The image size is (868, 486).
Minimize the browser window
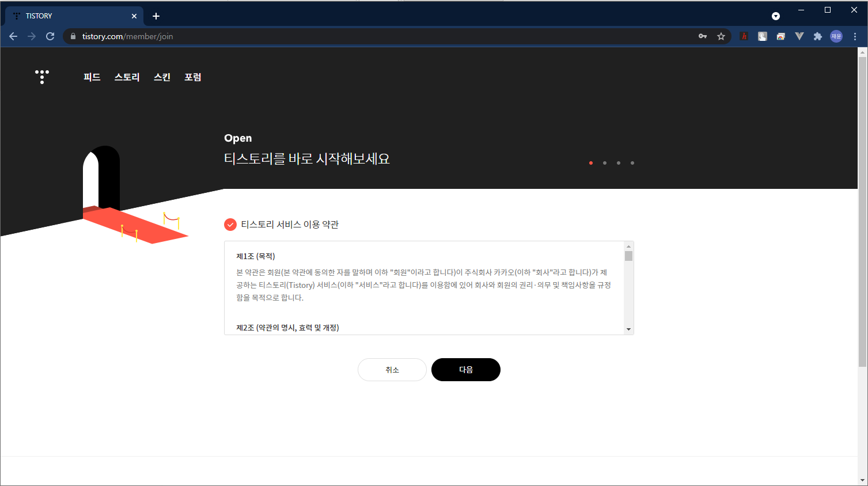(x=801, y=10)
